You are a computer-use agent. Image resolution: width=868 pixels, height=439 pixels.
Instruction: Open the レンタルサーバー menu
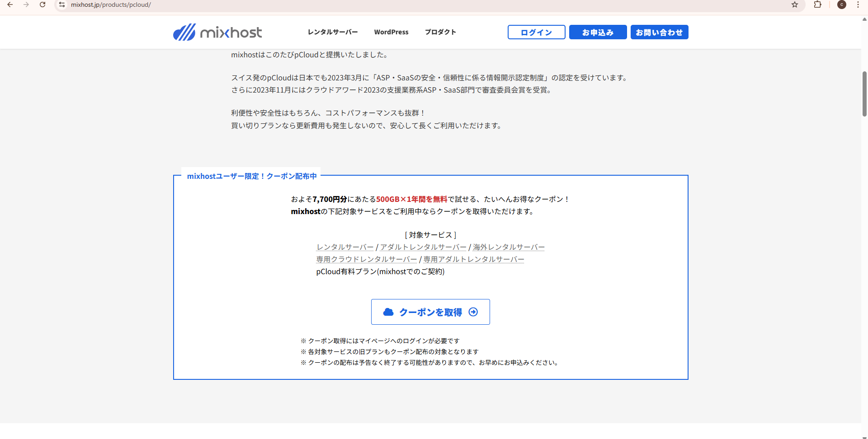pyautogui.click(x=333, y=32)
